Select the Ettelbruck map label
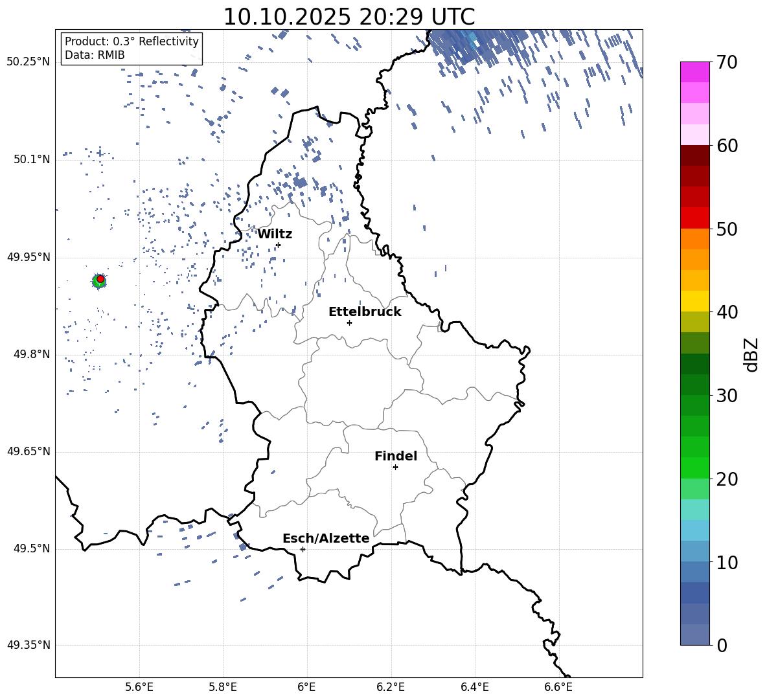Viewport: 767px width, 700px height. coord(365,312)
